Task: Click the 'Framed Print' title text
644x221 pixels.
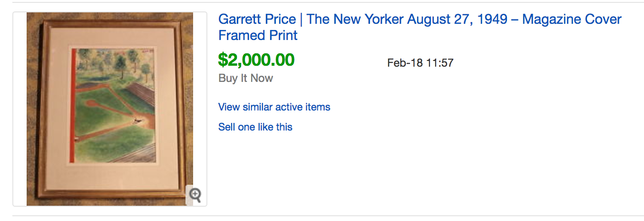Action: tap(258, 35)
